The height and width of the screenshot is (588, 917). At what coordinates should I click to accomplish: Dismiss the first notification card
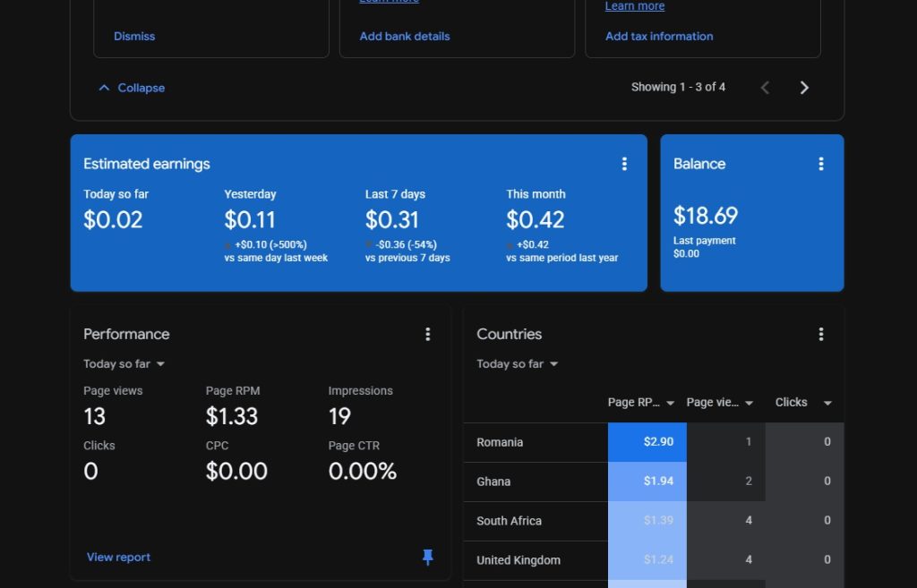[134, 37]
